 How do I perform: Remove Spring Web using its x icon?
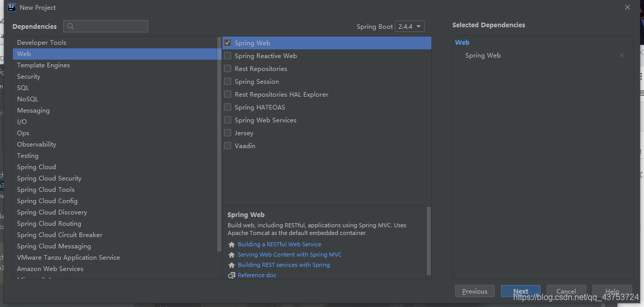(622, 55)
